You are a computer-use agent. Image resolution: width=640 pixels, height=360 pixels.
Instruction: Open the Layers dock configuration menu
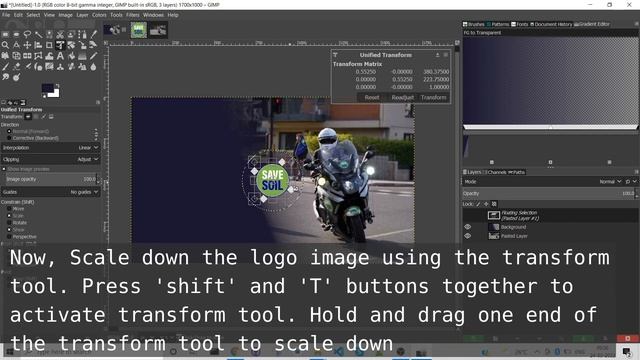(636, 172)
